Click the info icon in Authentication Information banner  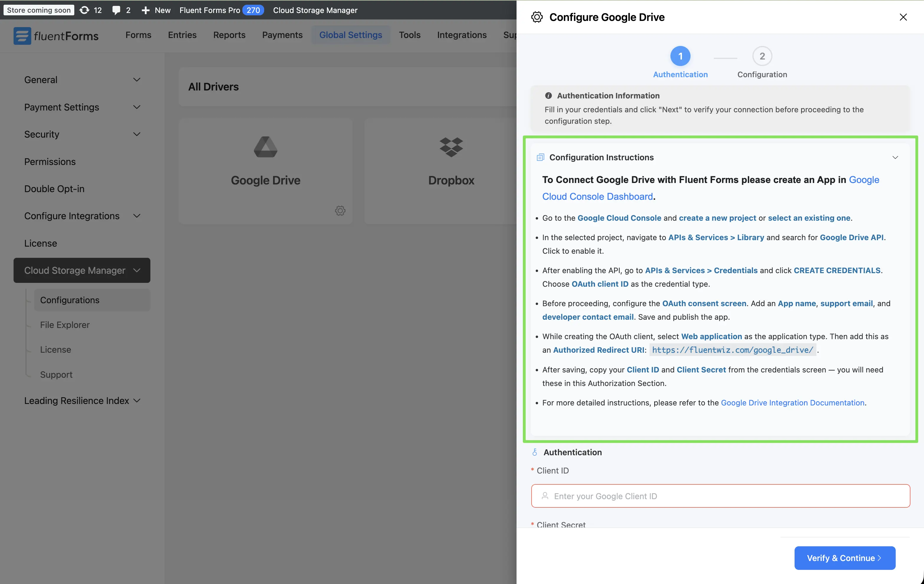tap(548, 96)
